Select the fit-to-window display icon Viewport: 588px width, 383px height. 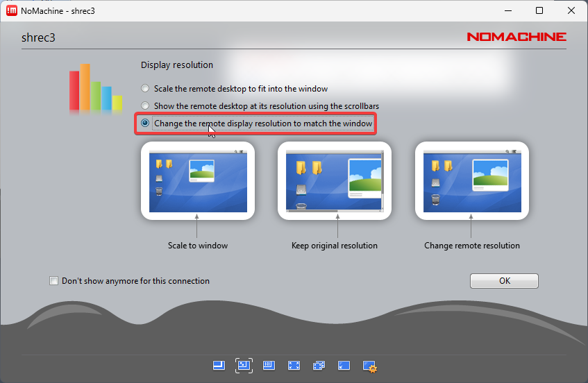[x=219, y=366]
